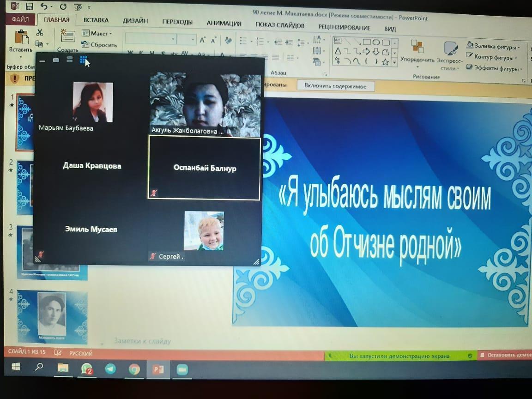
Task: Open Windows taskbar search
Action: pyautogui.click(x=39, y=367)
